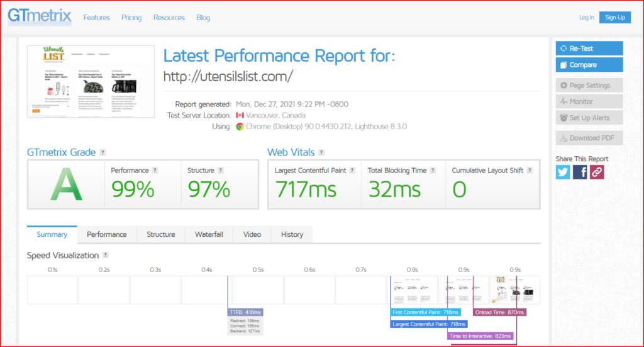Click the http://utensilslist.com/ URL
Viewport: 644px width, 347px height.
(228, 76)
